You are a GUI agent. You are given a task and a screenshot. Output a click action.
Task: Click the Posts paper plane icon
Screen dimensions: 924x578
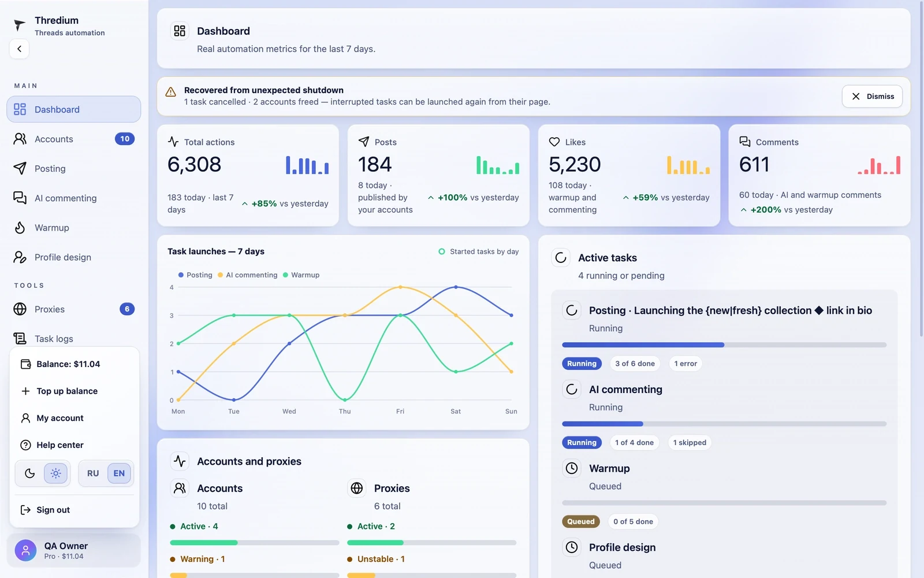(364, 142)
